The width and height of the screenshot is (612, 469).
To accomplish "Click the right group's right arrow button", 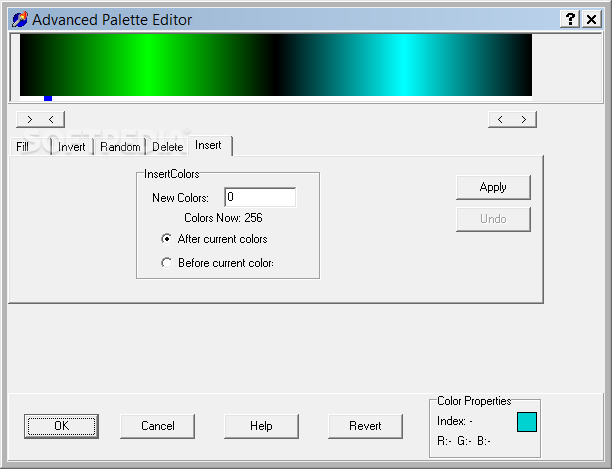I will pyautogui.click(x=524, y=119).
